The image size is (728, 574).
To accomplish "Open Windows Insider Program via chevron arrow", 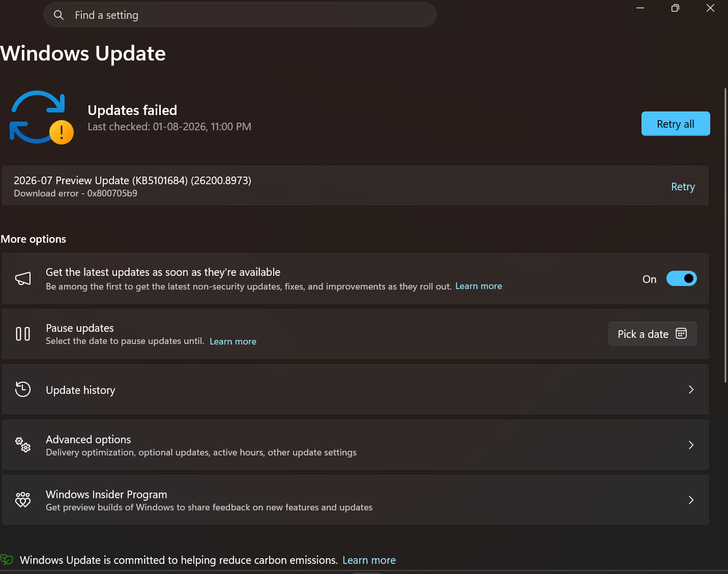I will tap(691, 500).
